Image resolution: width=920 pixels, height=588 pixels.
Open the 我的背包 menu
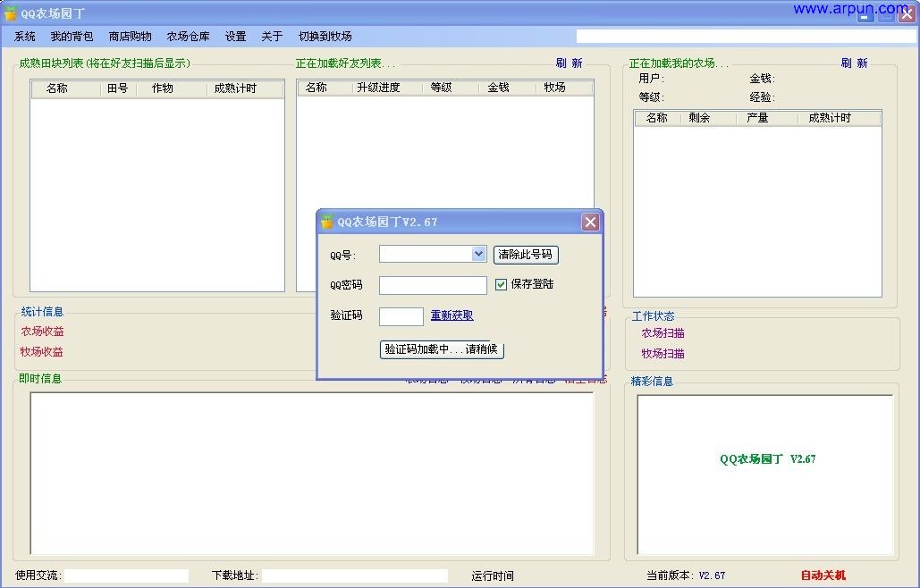(x=72, y=37)
